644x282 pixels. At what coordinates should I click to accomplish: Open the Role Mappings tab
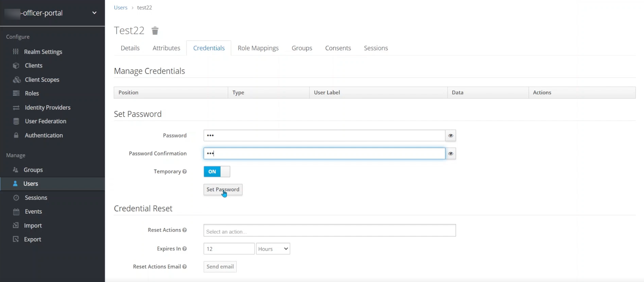258,48
